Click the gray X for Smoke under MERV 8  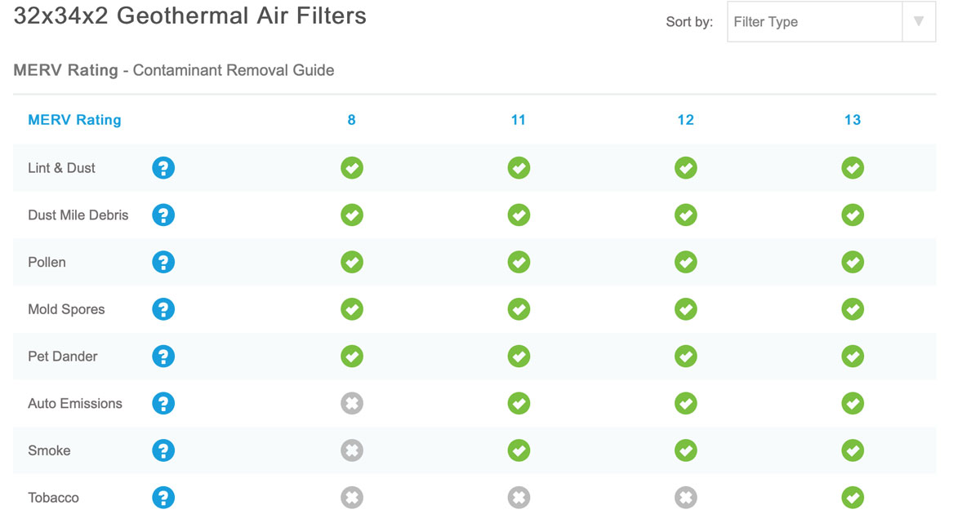click(352, 450)
